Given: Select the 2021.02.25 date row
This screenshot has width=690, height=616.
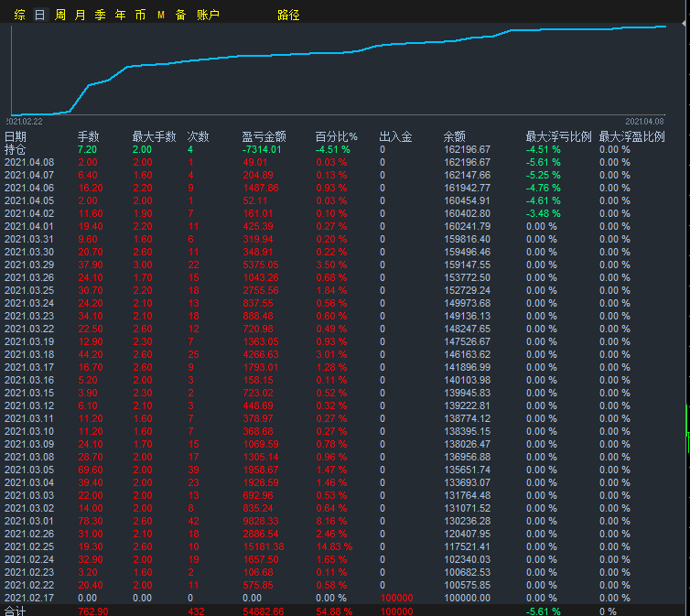Looking at the screenshot, I should click(29, 546).
